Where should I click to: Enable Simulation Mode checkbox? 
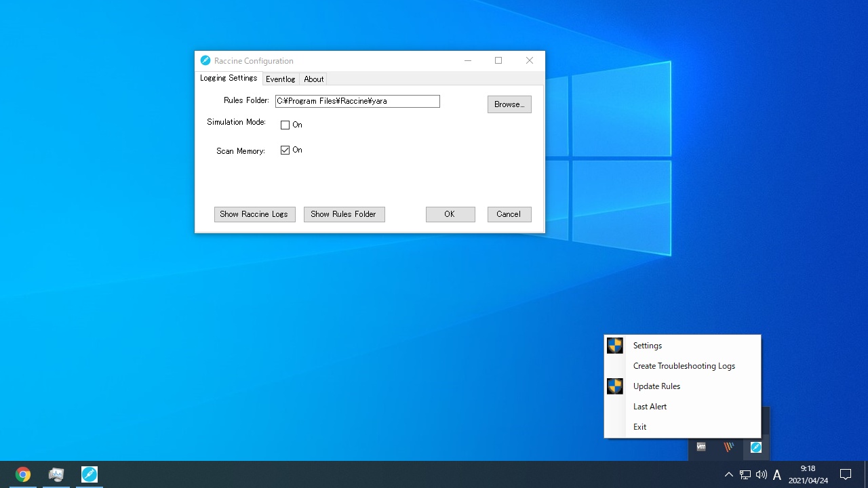pos(285,125)
